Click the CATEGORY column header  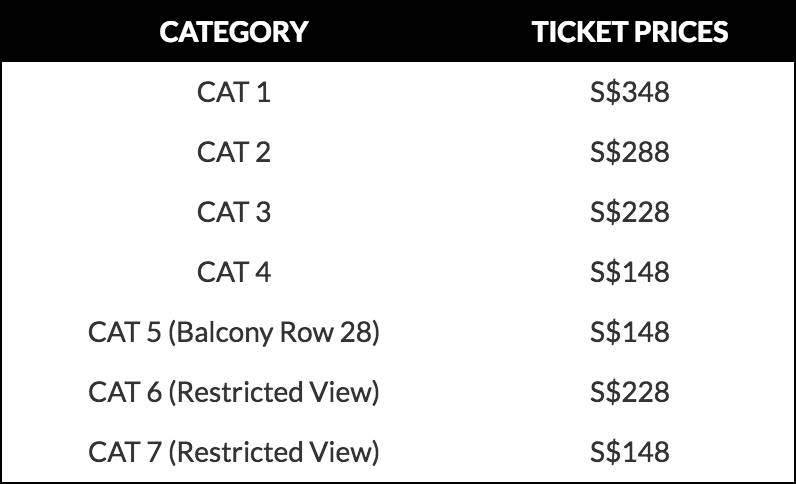(x=233, y=31)
